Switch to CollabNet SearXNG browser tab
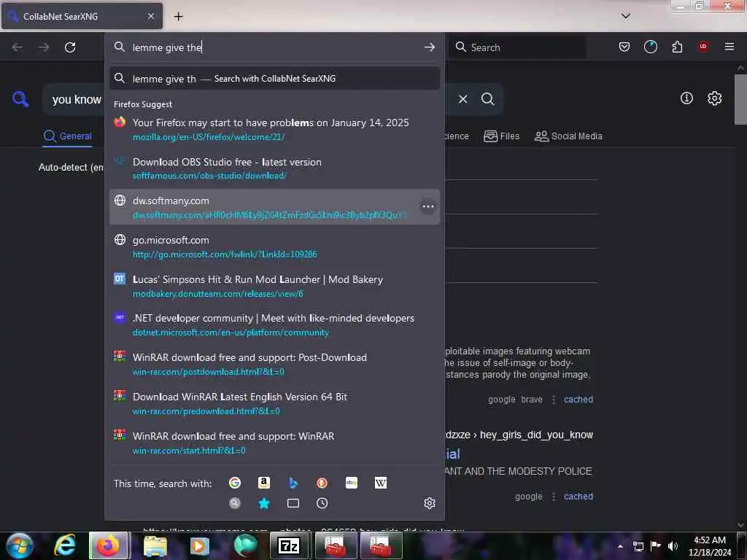 [82, 16]
